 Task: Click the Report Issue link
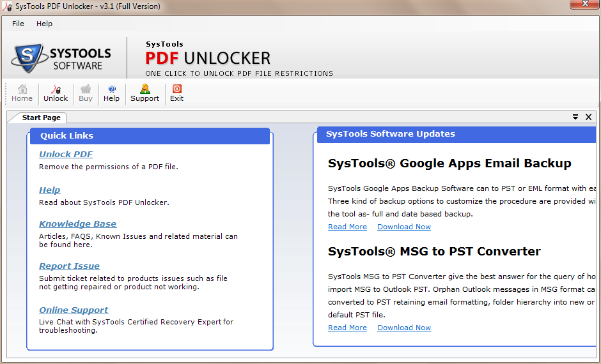[x=69, y=266]
